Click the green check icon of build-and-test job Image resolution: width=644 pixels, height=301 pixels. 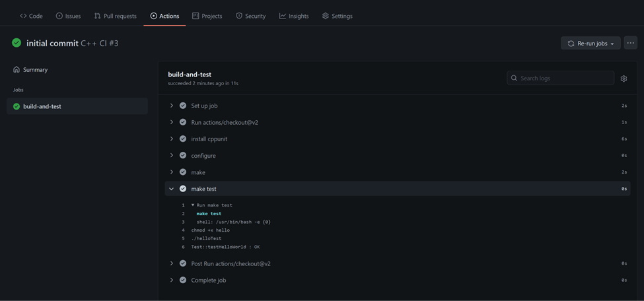17,106
